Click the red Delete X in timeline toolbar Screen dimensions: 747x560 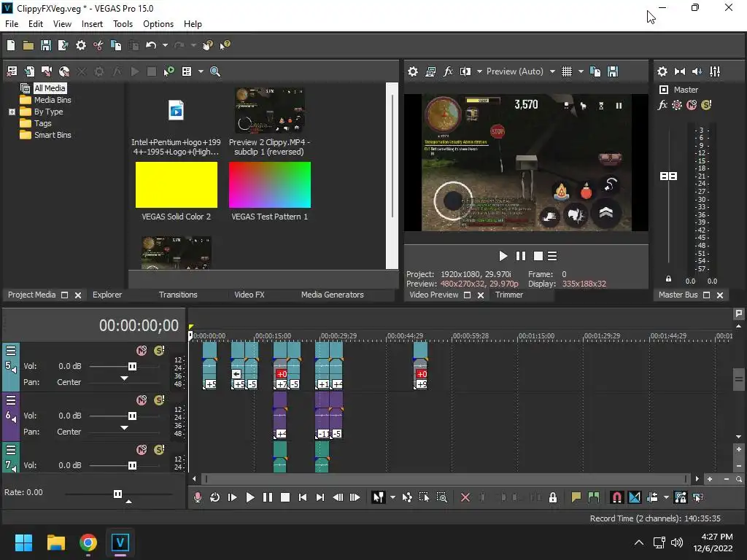[x=465, y=497]
